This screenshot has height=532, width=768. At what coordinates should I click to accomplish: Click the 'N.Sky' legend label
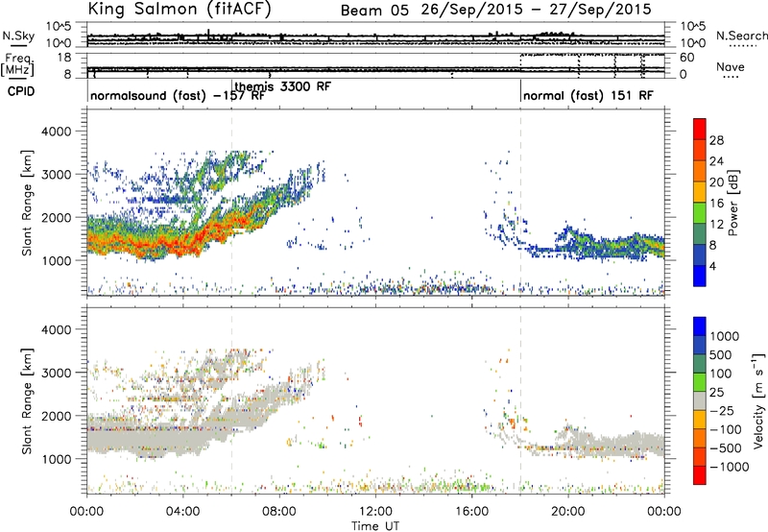point(18,36)
